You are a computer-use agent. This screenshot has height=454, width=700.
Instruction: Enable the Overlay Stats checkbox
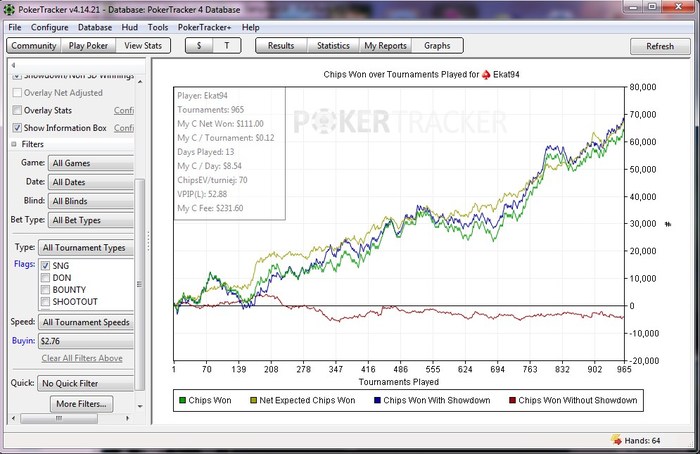click(17, 110)
